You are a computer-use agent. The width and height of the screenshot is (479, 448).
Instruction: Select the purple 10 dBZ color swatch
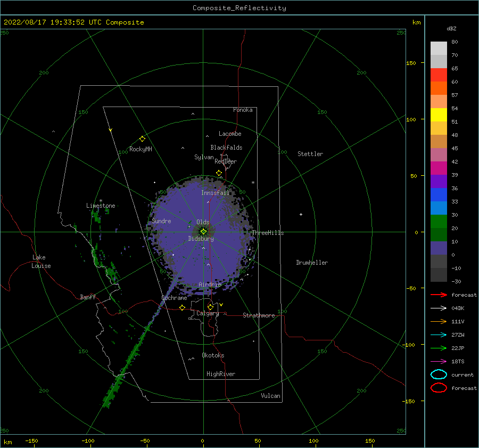pos(439,248)
